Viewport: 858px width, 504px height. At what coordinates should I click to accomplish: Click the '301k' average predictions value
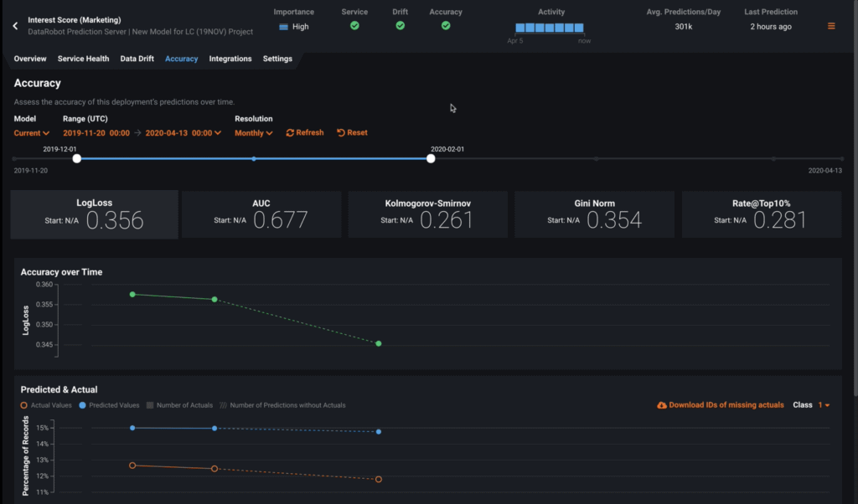click(x=684, y=26)
